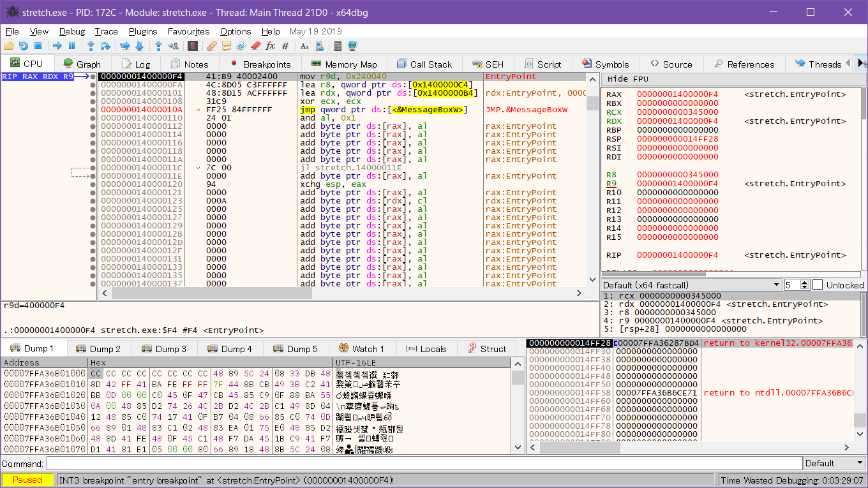The height and width of the screenshot is (488, 868).
Task: Click the Step Into toolbar icon
Action: (x=91, y=46)
